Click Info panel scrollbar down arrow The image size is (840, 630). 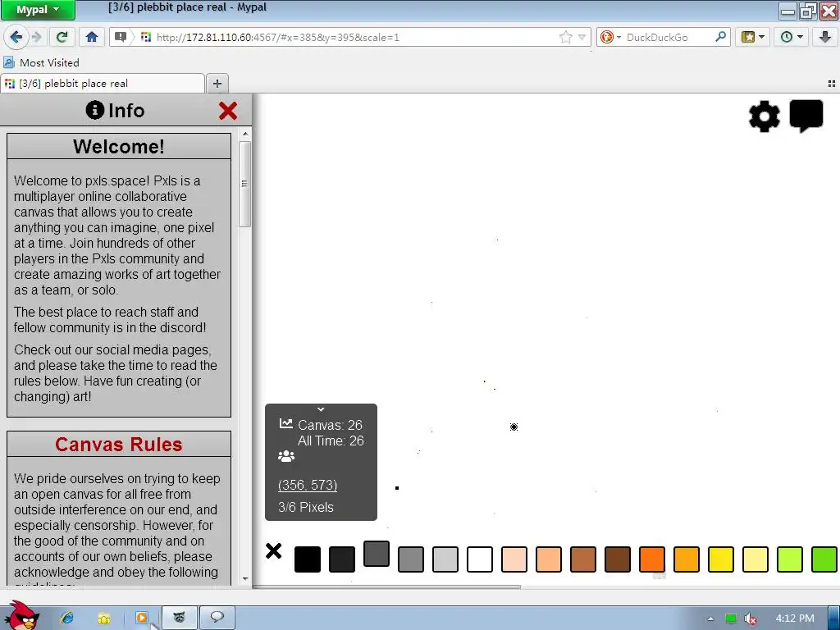[x=245, y=579]
